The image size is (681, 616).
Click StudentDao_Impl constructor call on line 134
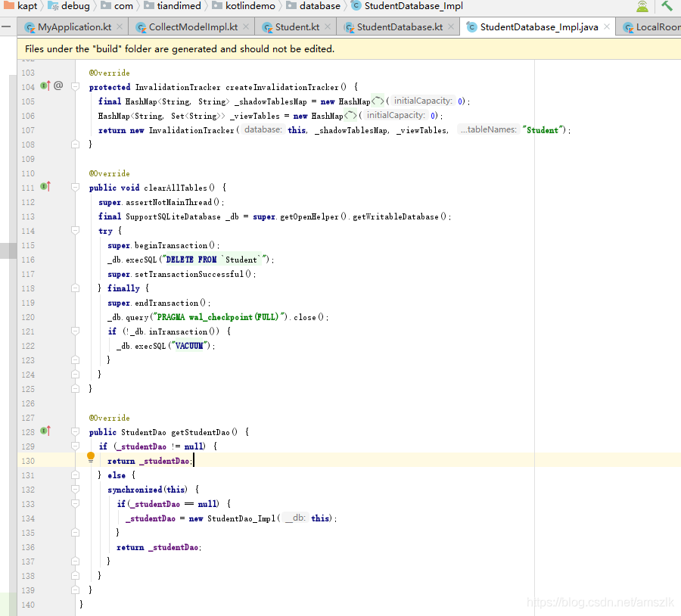[x=241, y=518]
